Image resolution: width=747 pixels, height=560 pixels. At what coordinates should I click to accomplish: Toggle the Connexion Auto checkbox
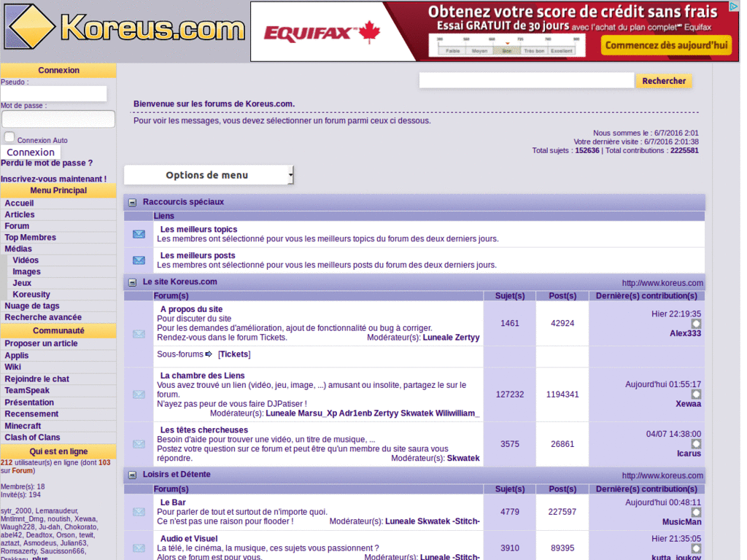9,137
